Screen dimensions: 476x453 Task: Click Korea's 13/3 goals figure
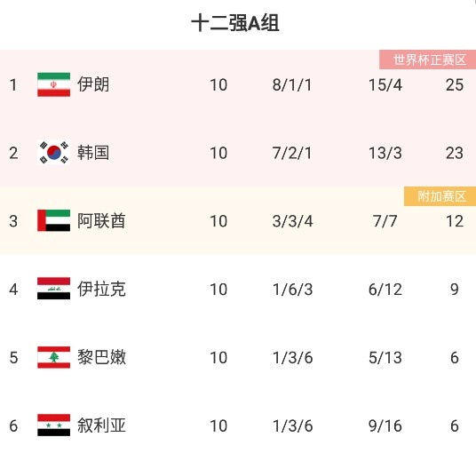click(385, 153)
